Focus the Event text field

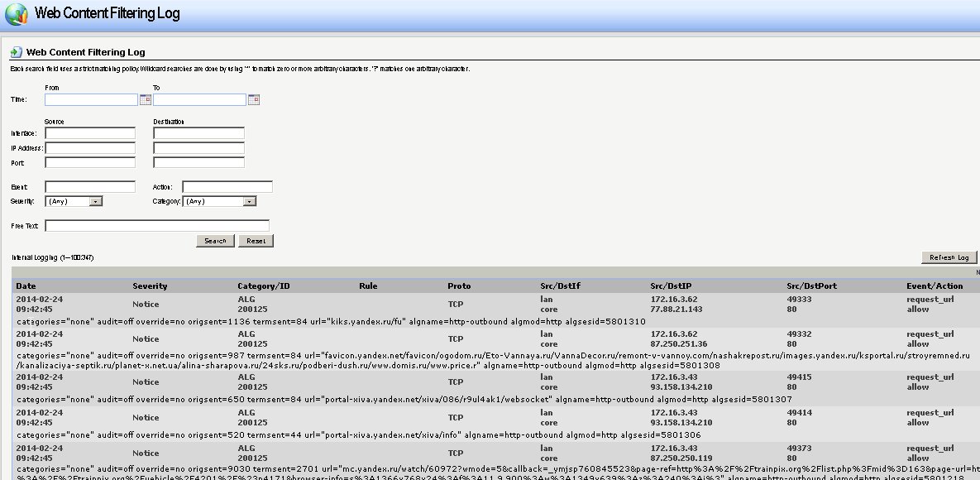point(90,187)
